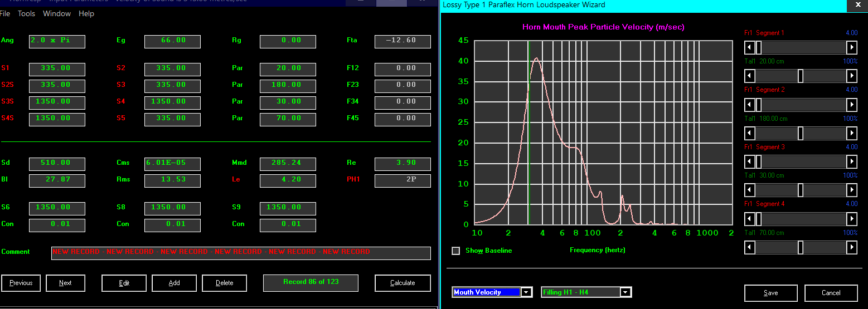Click right arrow of Fr1 Segment 1 scrollbar
The image size is (868, 309).
pyautogui.click(x=852, y=47)
